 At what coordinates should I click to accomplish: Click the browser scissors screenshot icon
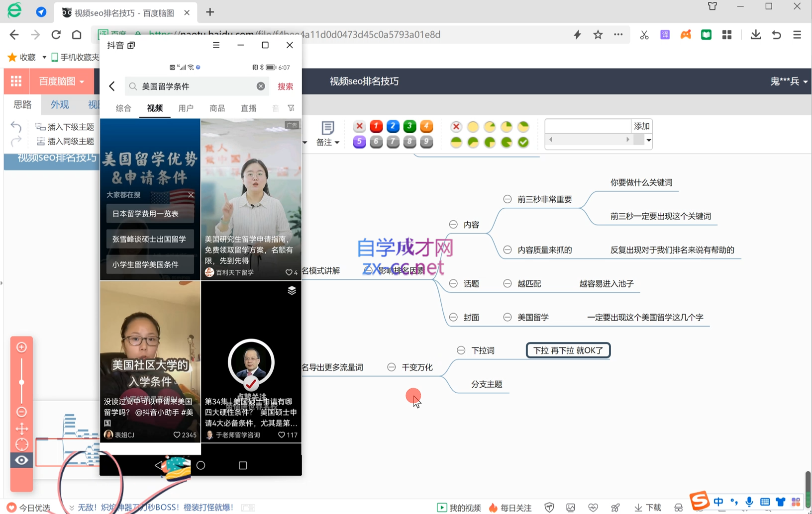click(644, 34)
